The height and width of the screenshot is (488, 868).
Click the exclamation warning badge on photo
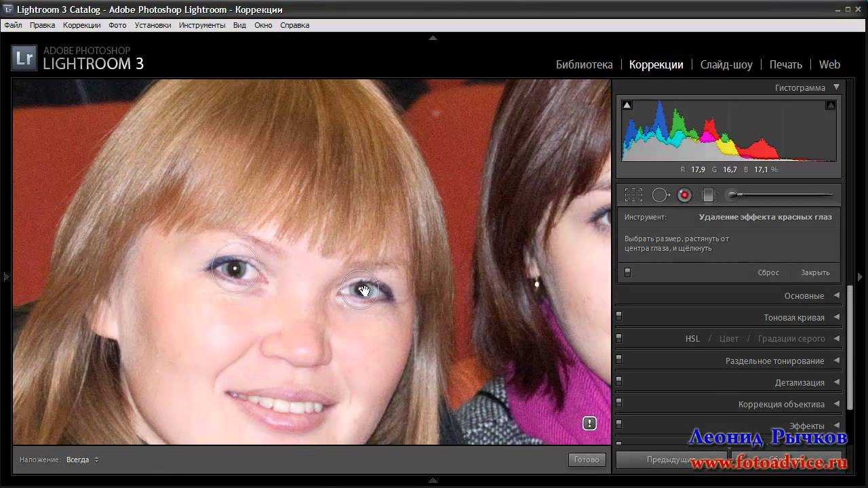(590, 423)
